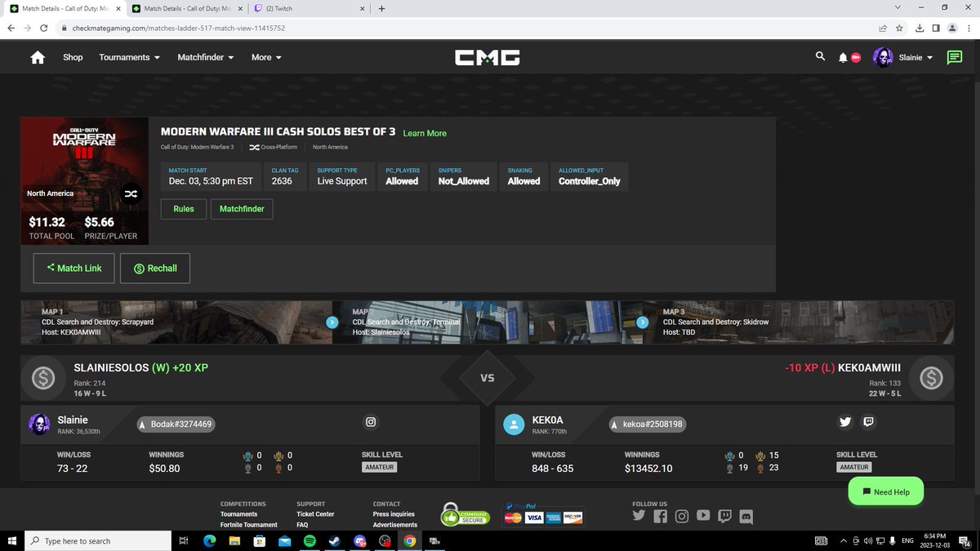Open the footer Ticket Center link
The height and width of the screenshot is (551, 980).
pos(315,514)
